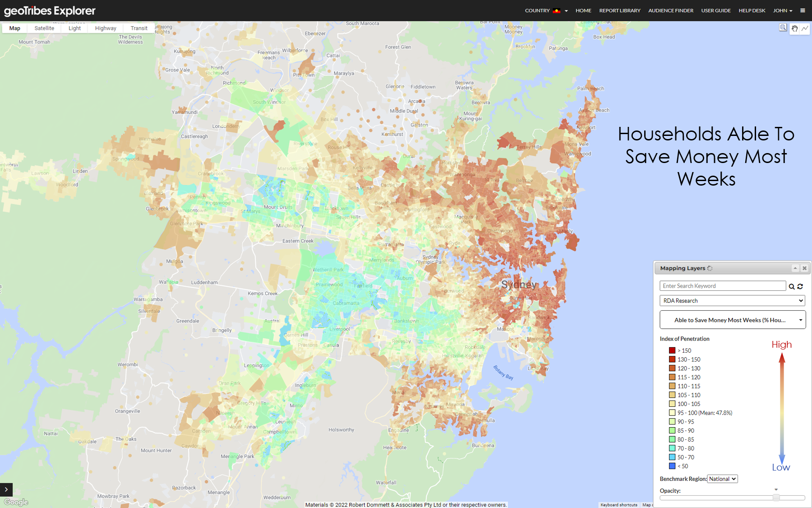Screen dimensions: 812x508
Task: Click the Aboriginal flag country icon
Action: point(558,10)
